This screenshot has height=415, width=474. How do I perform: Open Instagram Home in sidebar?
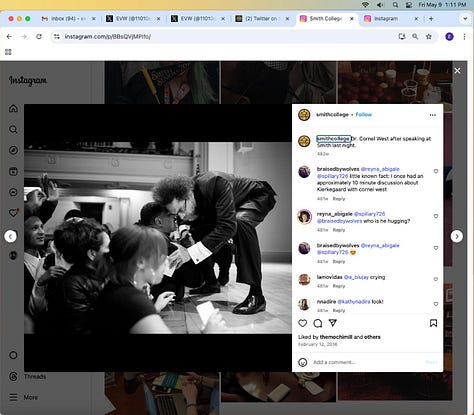tap(13, 108)
